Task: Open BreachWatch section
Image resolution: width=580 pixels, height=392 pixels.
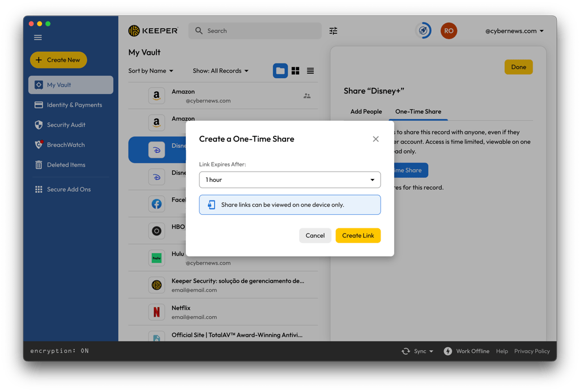Action: pyautogui.click(x=71, y=144)
